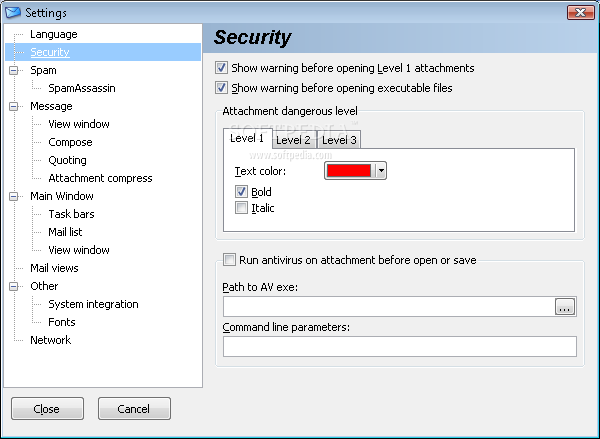Viewport: 600px width, 439px height.
Task: Open the Text color dropdown arrow
Action: point(381,171)
